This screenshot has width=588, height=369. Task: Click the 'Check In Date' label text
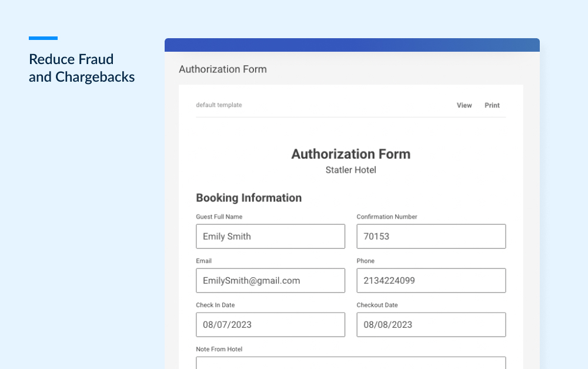(215, 305)
